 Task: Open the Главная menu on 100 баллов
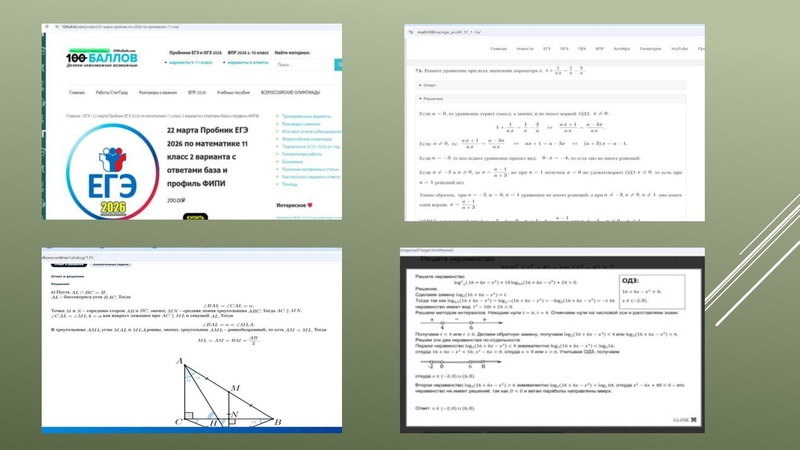[x=77, y=92]
